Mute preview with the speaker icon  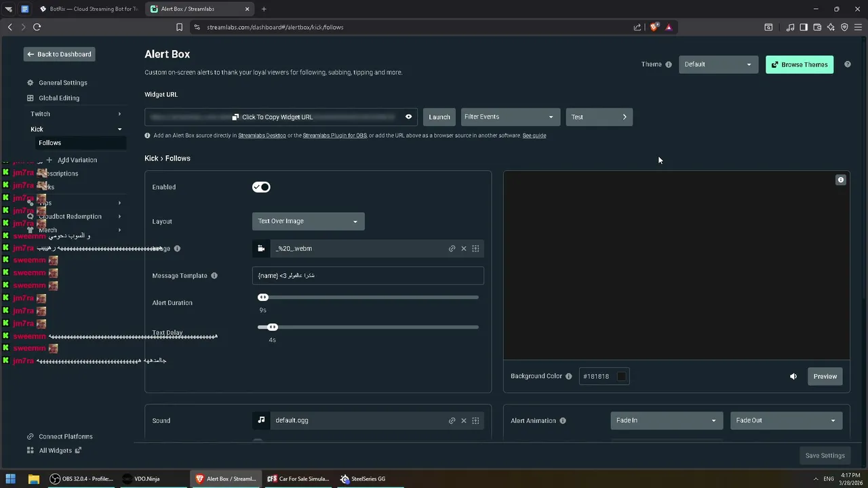793,376
